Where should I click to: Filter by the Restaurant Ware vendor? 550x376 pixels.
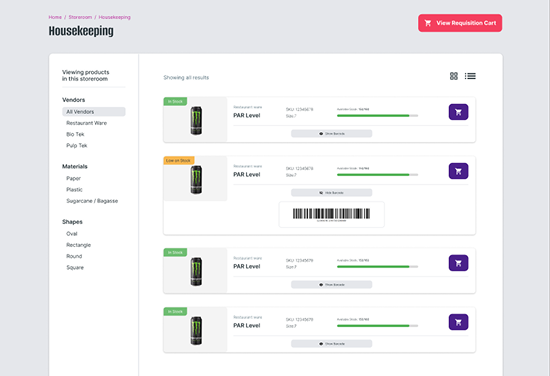click(x=87, y=123)
